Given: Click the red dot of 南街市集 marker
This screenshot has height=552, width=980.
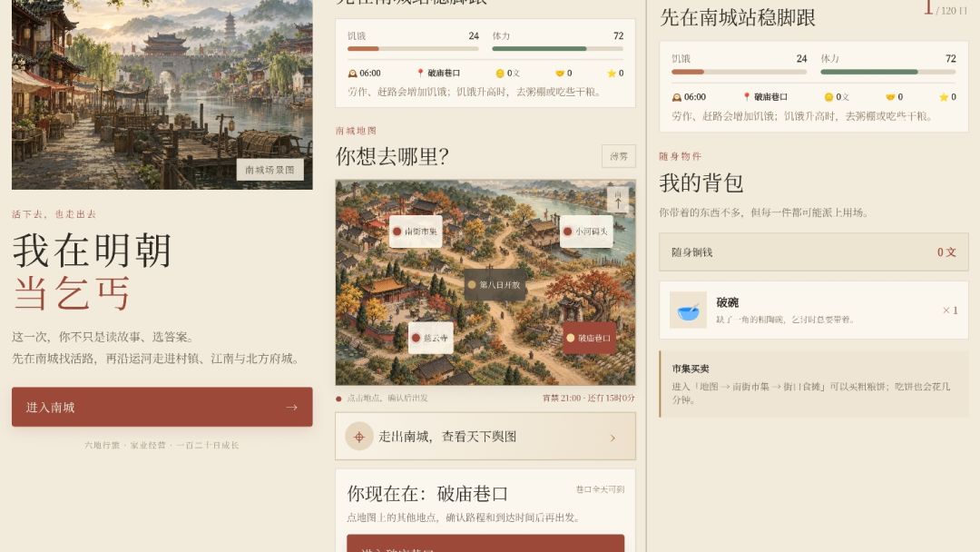Looking at the screenshot, I should pyautogui.click(x=397, y=232).
